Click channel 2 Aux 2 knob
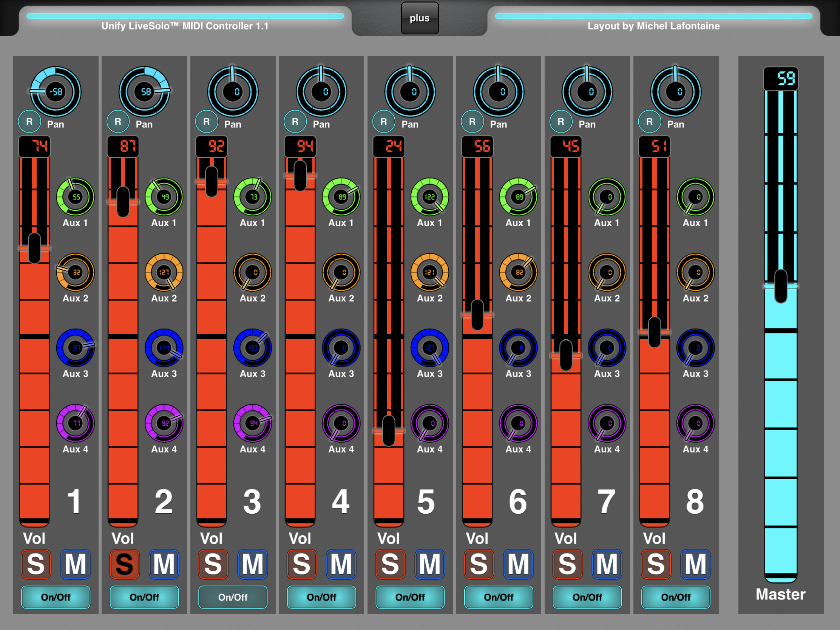This screenshot has width=840, height=630. (164, 272)
